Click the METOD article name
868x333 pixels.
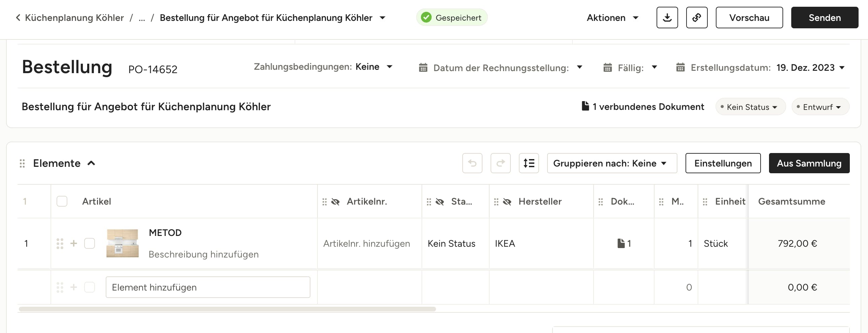point(165,233)
